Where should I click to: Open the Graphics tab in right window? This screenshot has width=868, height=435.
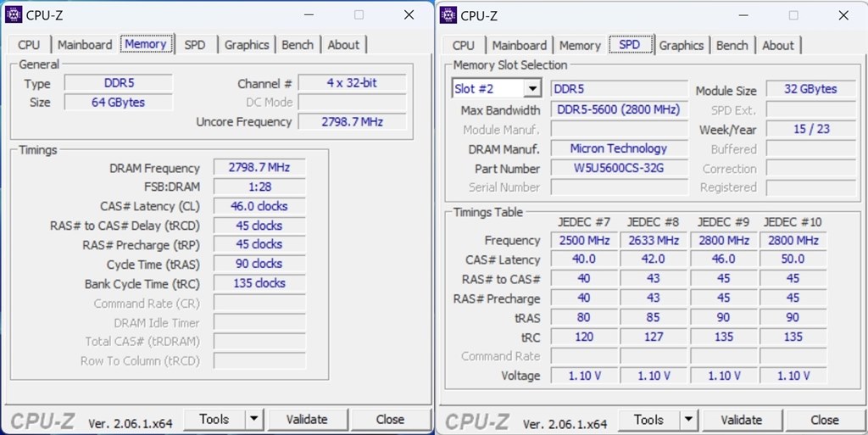(682, 46)
